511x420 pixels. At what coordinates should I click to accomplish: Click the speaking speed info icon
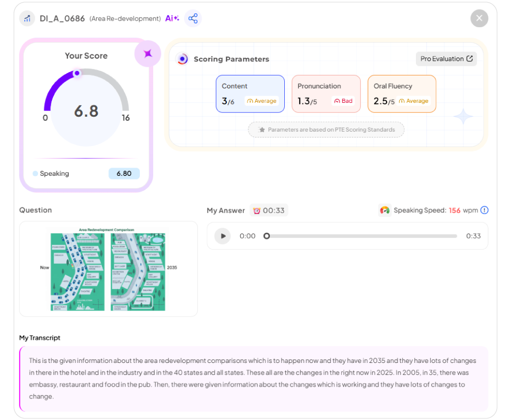[x=484, y=210]
